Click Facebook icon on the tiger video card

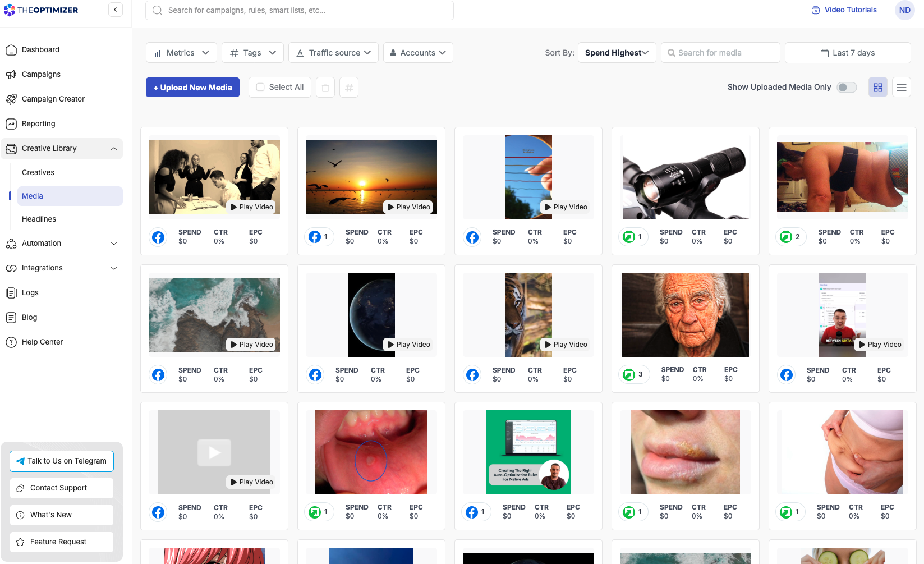point(472,375)
